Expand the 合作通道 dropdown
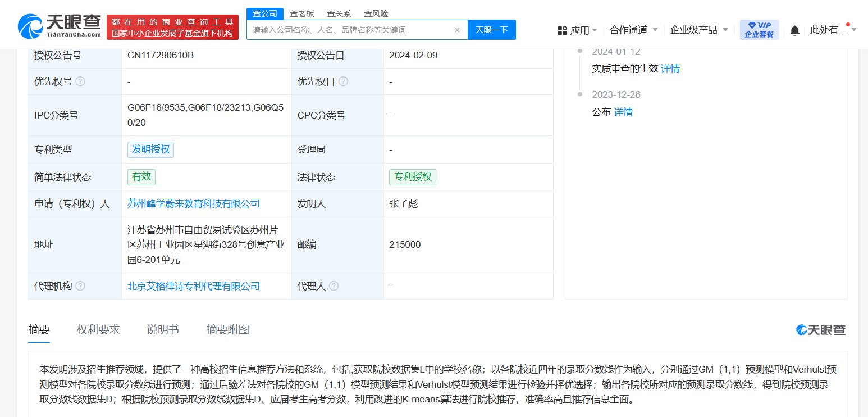Viewport: 868px width, 417px height. pyautogui.click(x=633, y=30)
